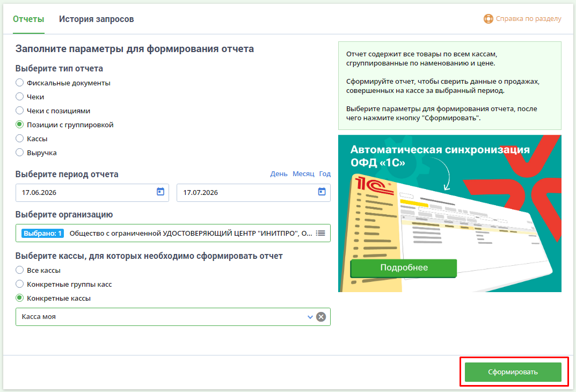Image resolution: width=576 pixels, height=392 pixels.
Task: Open calendar for start date 17.06.2026
Action: coord(161,192)
